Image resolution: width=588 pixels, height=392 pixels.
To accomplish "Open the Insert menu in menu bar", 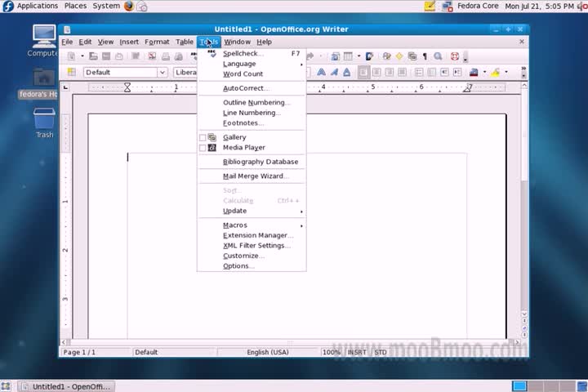I will click(129, 42).
